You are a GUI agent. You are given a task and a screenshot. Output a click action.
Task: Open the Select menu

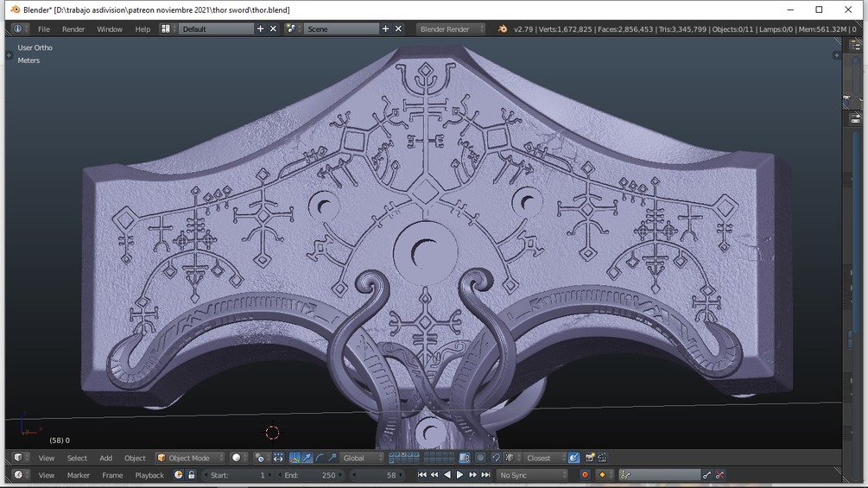pyautogui.click(x=77, y=458)
